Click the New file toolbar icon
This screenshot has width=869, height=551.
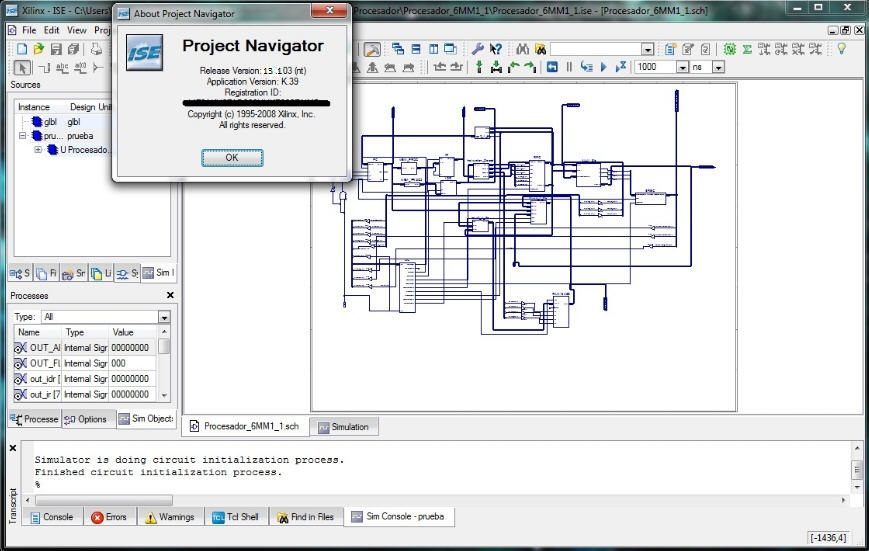(x=22, y=49)
